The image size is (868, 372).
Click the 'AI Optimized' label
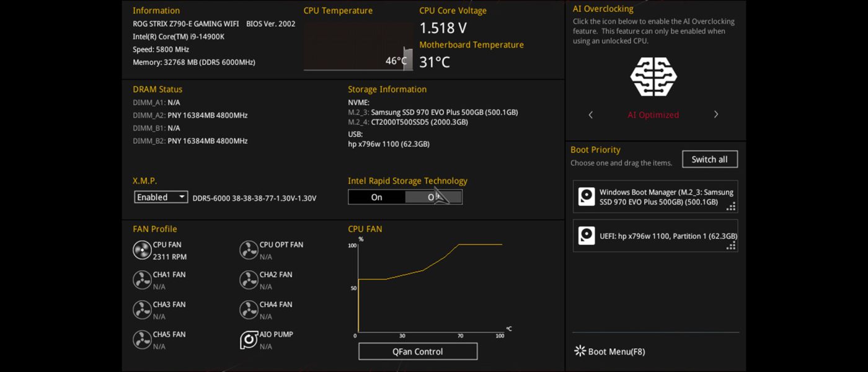653,115
